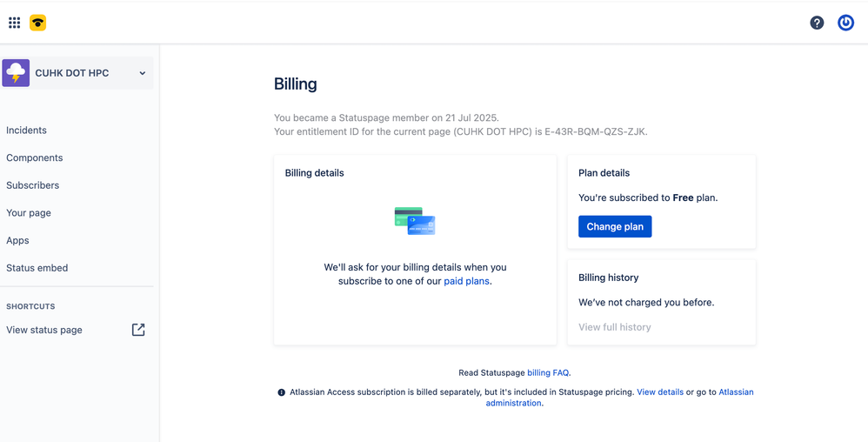
Task: Click the yellow Statuspage logo icon
Action: [x=37, y=23]
